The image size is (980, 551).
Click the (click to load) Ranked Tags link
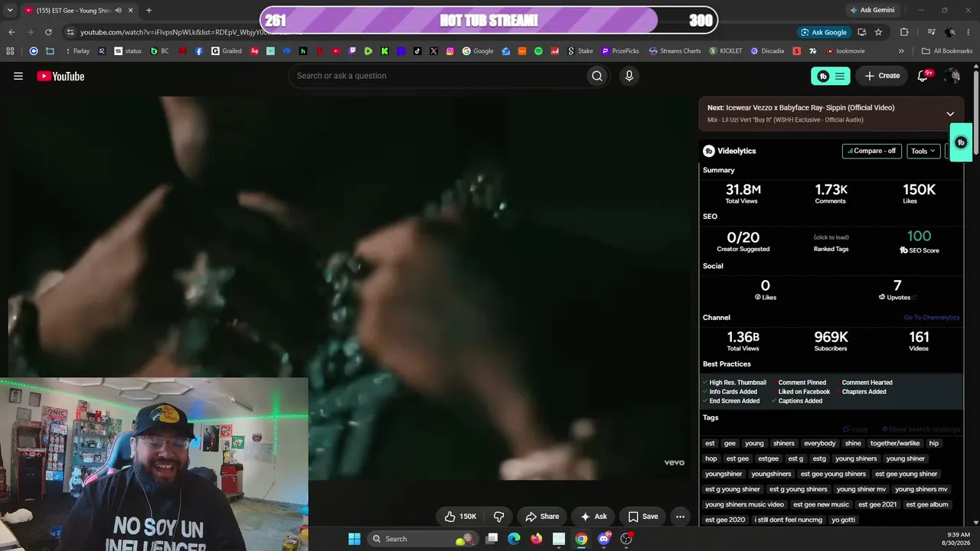click(831, 237)
